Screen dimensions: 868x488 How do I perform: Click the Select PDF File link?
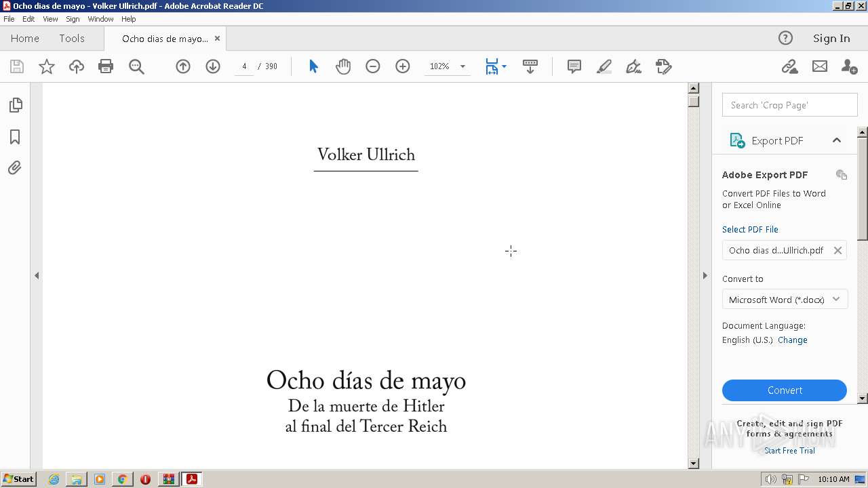click(750, 230)
